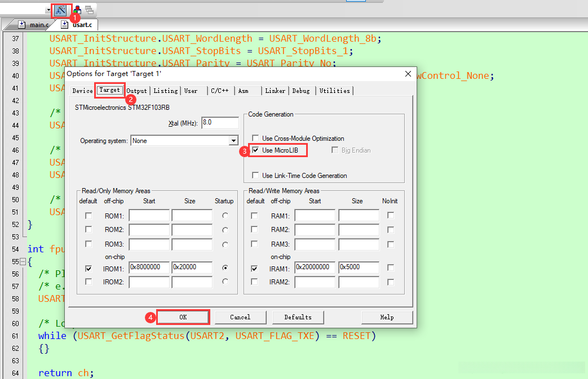
Task: Click the Help button
Action: click(x=387, y=317)
